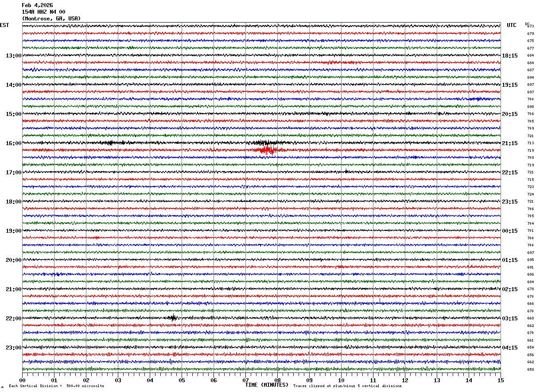Select the station line "154A HHZ N4 00"
Viewport: 536px width, 392px height.
43,12
